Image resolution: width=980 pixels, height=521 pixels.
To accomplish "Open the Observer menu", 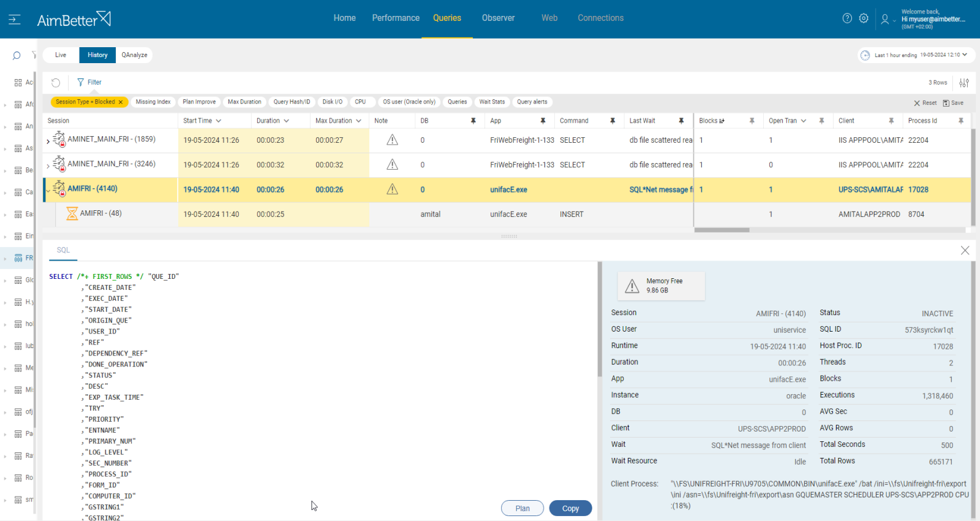I will 498,18.
